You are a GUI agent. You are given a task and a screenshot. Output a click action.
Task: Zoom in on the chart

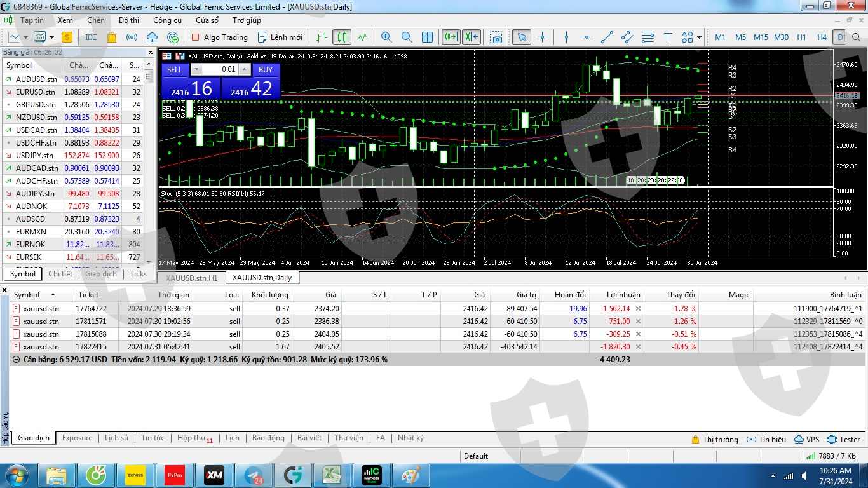386,37
